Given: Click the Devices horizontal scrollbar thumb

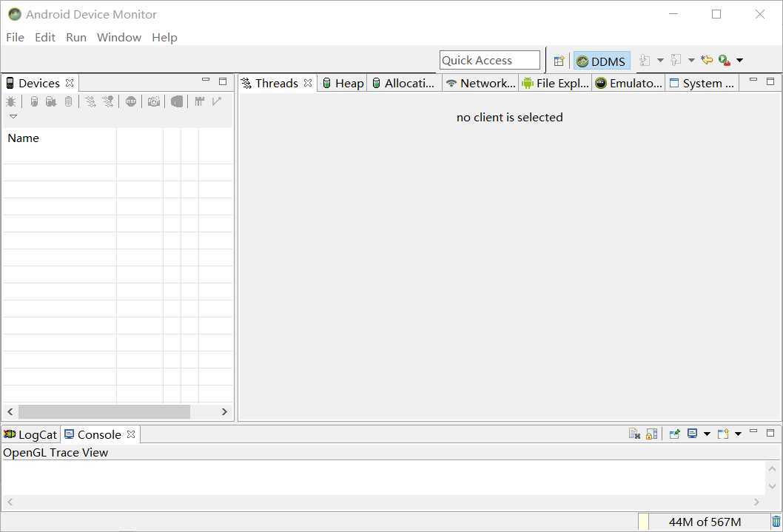Looking at the screenshot, I should [104, 411].
